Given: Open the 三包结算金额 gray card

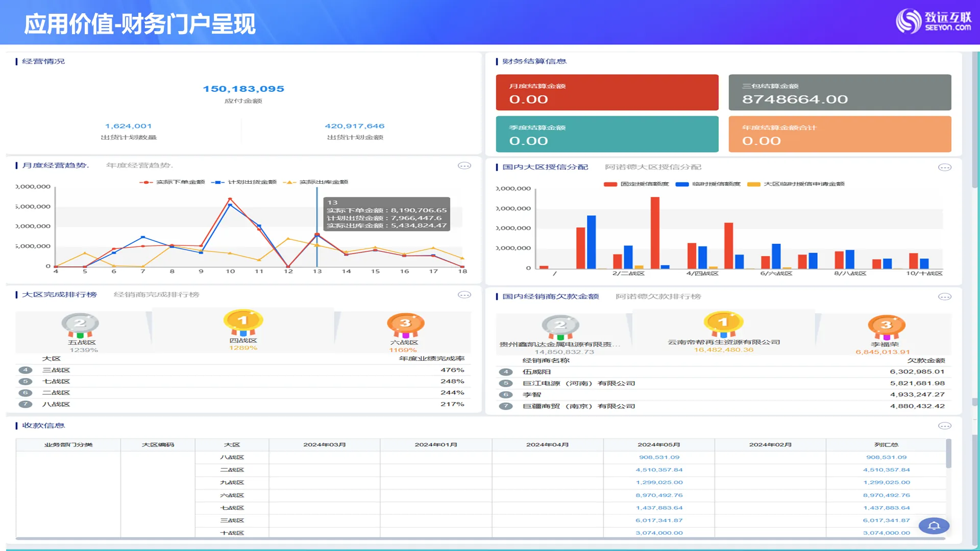Looking at the screenshot, I should point(840,92).
